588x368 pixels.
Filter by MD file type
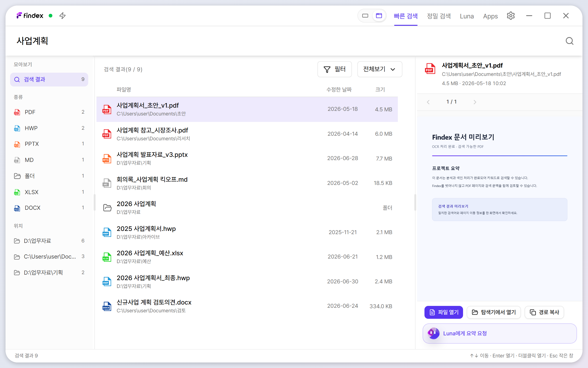[x=49, y=160]
